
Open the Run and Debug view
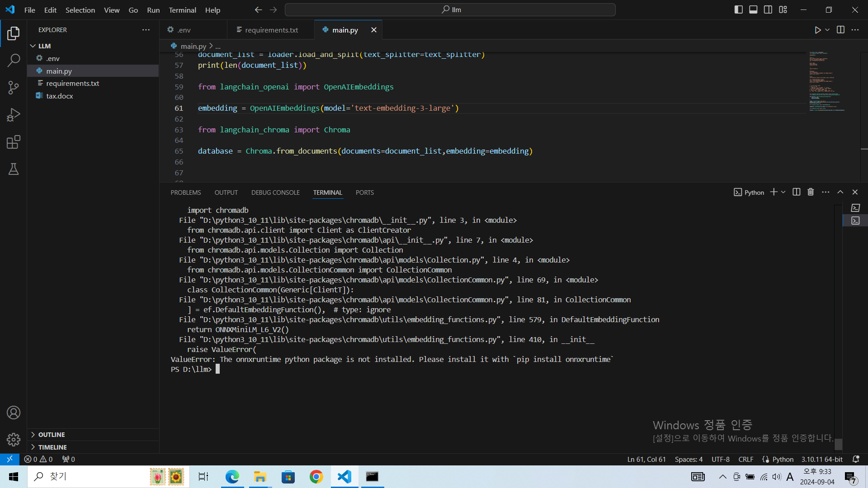click(x=14, y=115)
